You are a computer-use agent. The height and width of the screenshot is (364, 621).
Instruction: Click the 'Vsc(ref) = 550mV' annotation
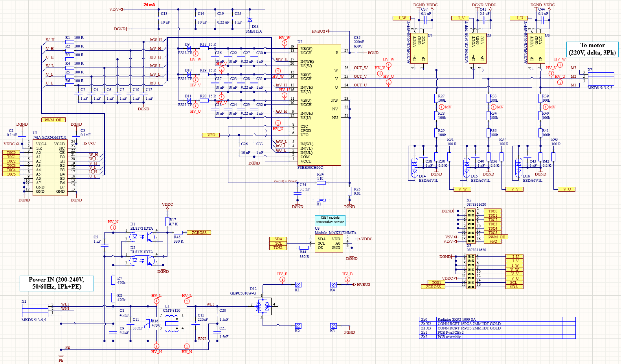tap(285, 181)
